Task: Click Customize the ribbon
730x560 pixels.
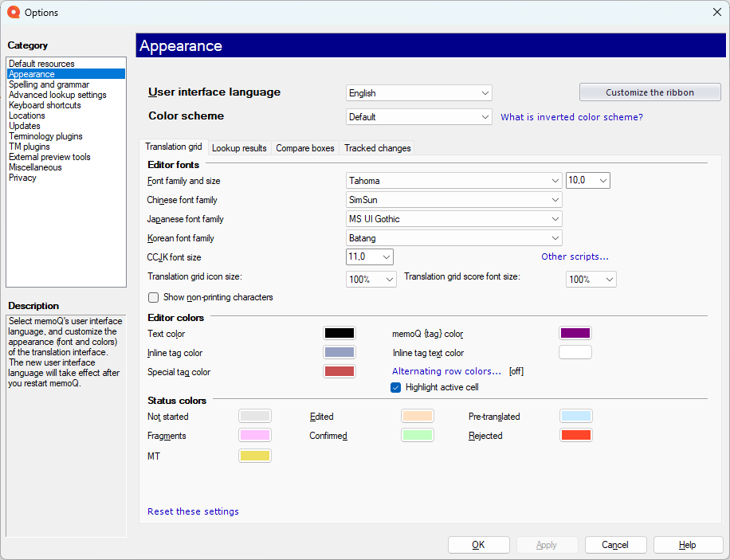Action: tap(650, 92)
